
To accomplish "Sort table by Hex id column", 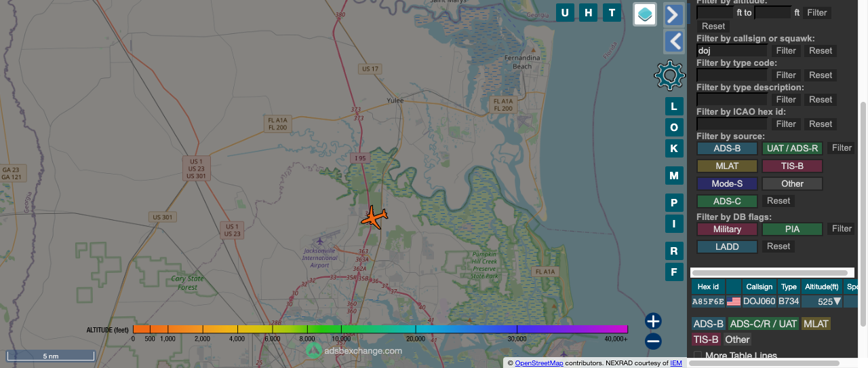I will coord(708,287).
